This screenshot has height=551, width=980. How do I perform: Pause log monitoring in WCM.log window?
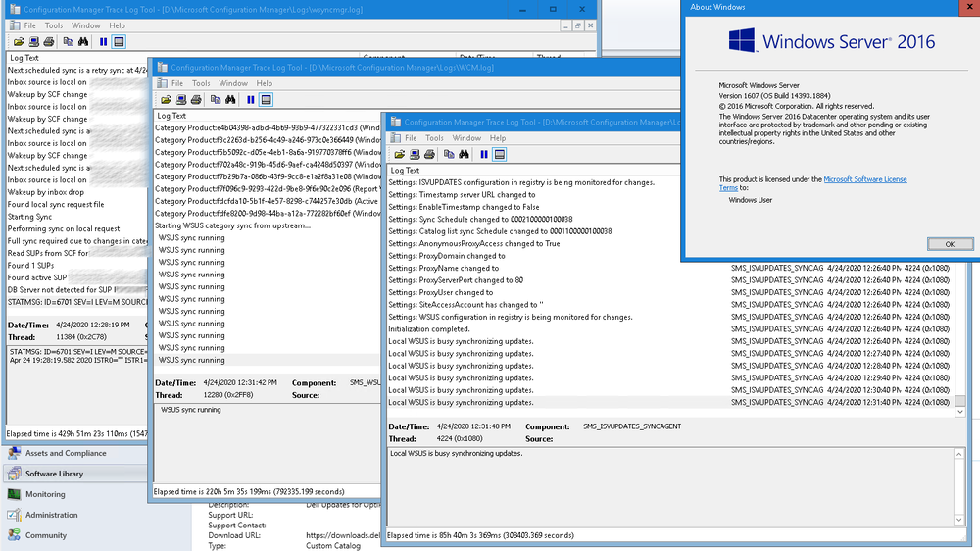point(251,99)
